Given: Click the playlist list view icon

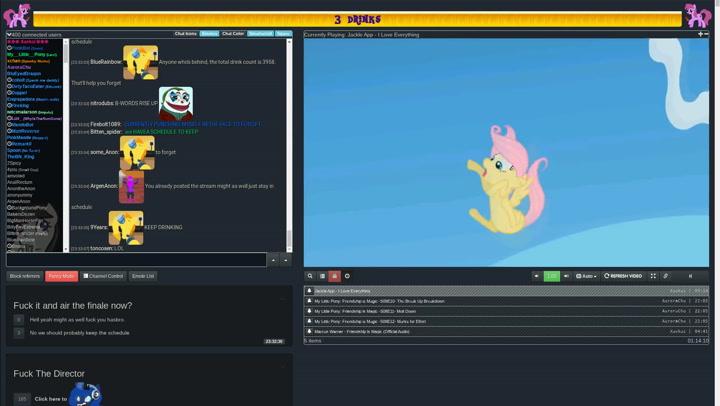Looking at the screenshot, I should pos(322,276).
